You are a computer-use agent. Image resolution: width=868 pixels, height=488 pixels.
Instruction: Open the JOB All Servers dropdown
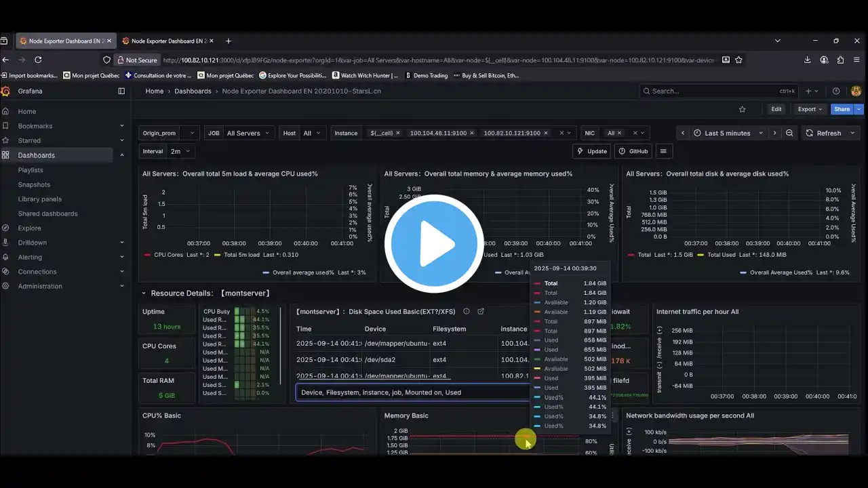click(248, 133)
